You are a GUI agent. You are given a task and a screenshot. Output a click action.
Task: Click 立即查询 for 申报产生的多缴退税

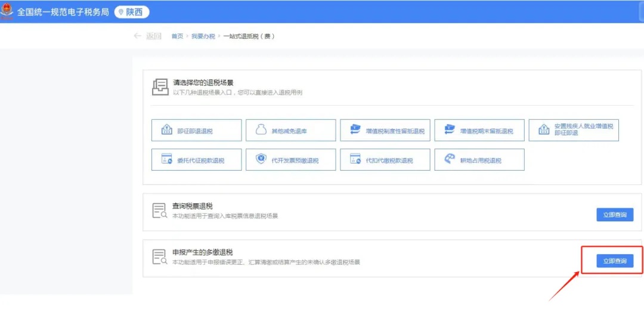coord(615,261)
